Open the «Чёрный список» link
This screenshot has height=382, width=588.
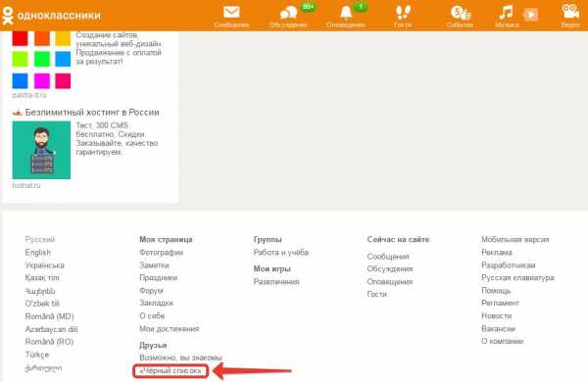(171, 371)
